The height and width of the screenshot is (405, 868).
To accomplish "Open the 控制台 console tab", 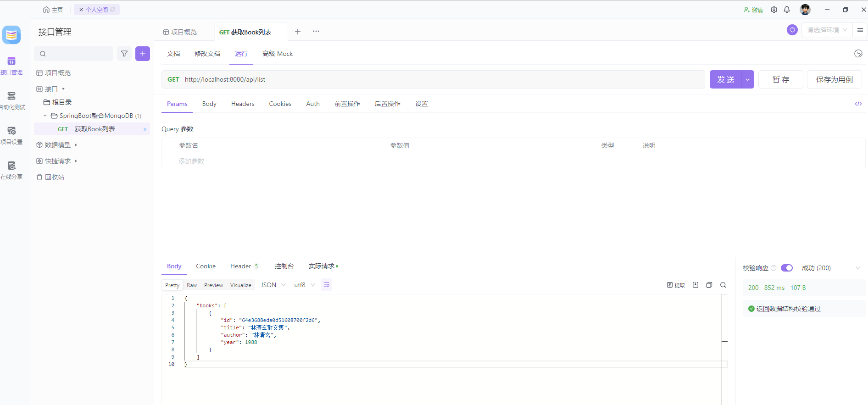I will 284,266.
